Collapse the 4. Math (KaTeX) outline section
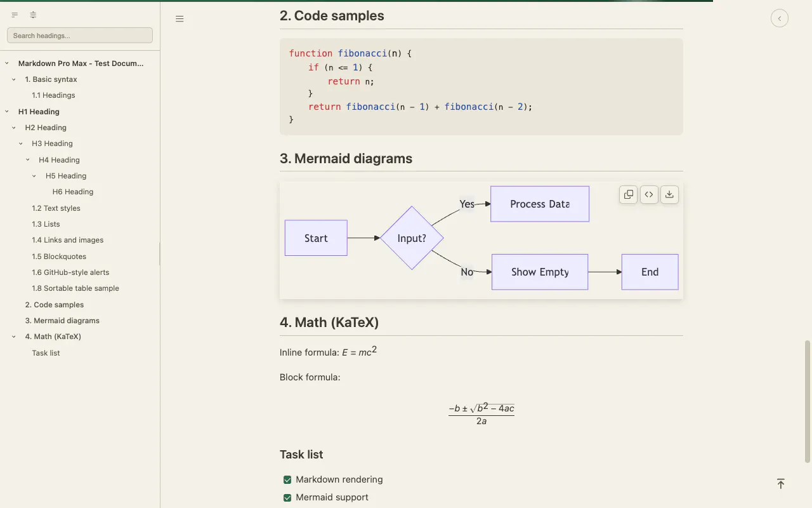Viewport: 812px width, 508px height. [x=14, y=337]
